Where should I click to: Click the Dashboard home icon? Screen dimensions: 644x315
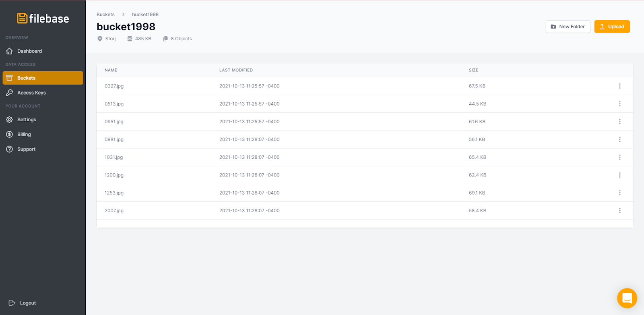point(10,51)
